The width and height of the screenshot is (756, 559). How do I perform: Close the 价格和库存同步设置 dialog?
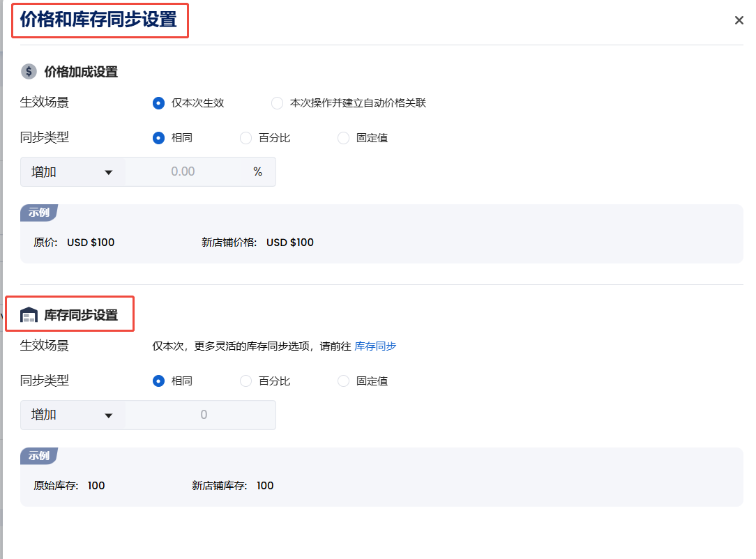(x=739, y=20)
